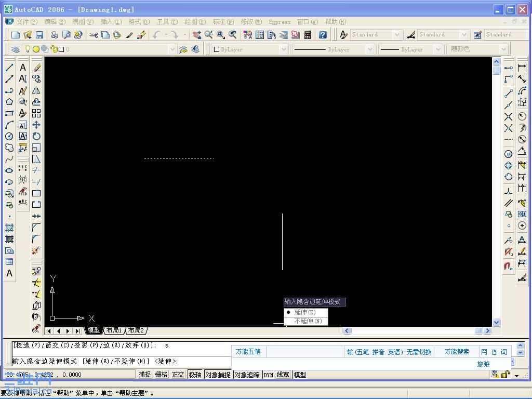Open the 修改(M) menu

(251, 22)
